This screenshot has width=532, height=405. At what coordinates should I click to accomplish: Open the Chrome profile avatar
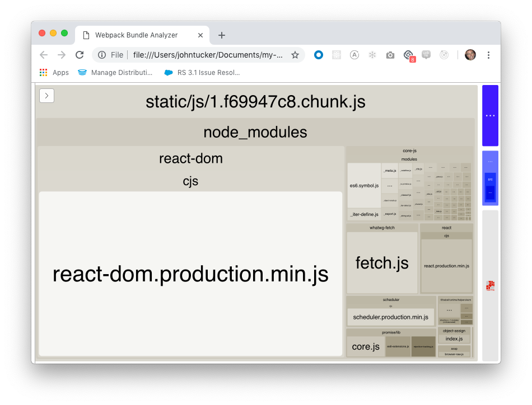[470, 55]
